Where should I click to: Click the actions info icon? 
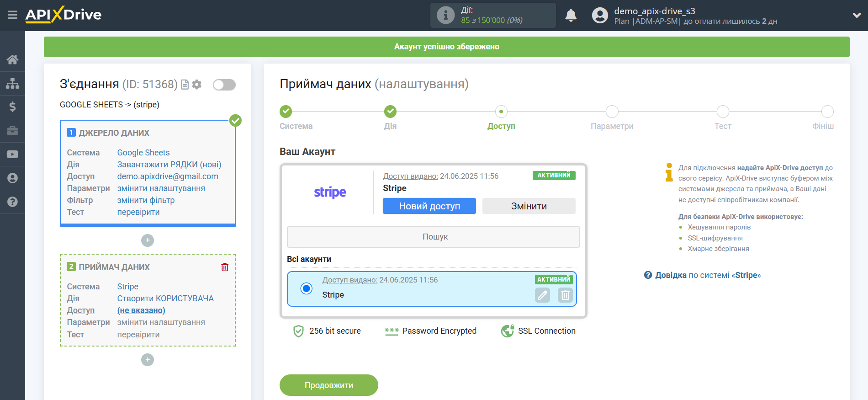(x=445, y=15)
